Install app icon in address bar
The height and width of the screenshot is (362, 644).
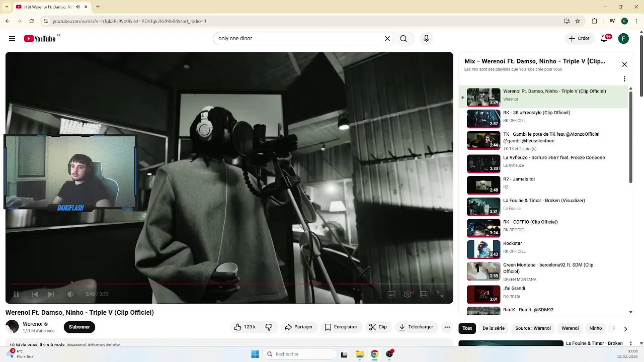pyautogui.click(x=567, y=21)
